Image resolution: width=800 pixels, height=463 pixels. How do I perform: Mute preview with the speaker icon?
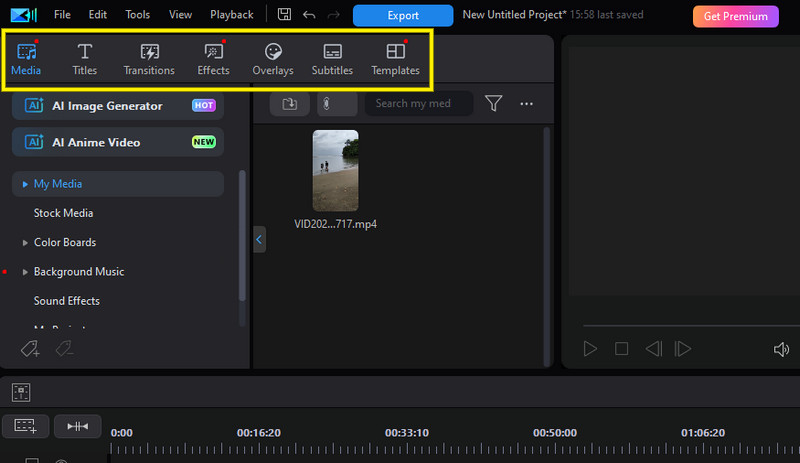click(782, 349)
